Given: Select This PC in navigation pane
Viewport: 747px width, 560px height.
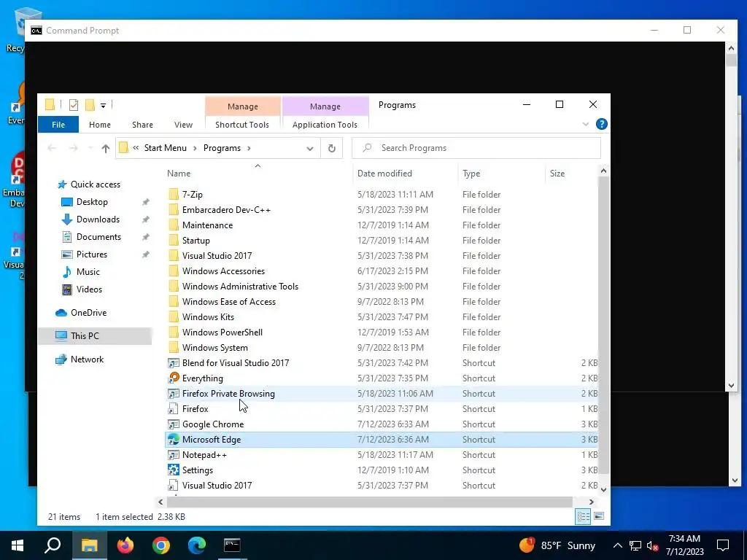Looking at the screenshot, I should 85,335.
